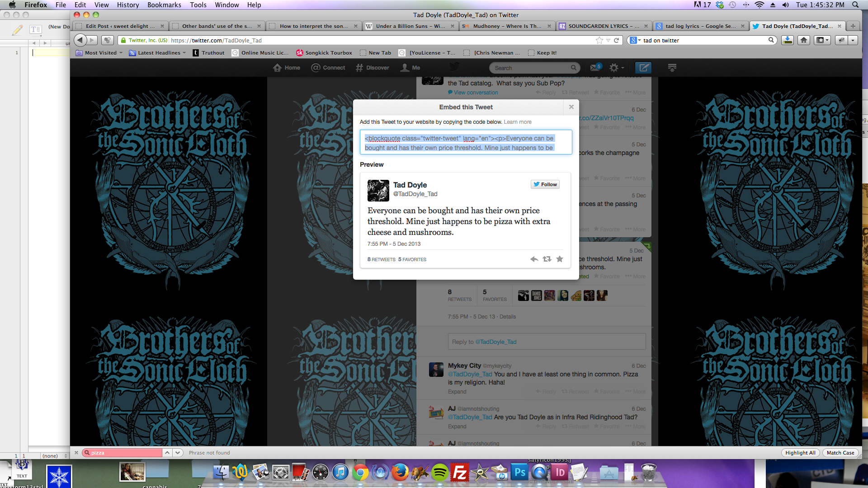Close the find bar with the X
The image size is (868, 488).
[76, 452]
